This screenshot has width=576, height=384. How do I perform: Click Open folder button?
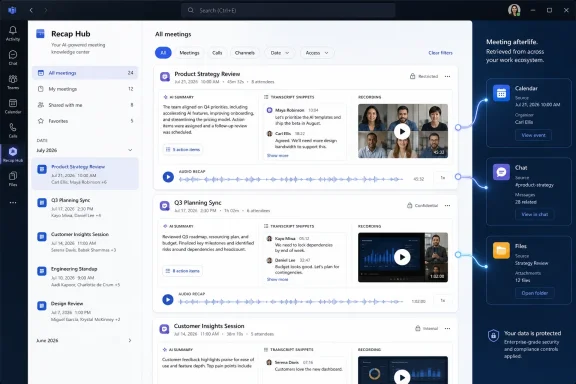[534, 293]
